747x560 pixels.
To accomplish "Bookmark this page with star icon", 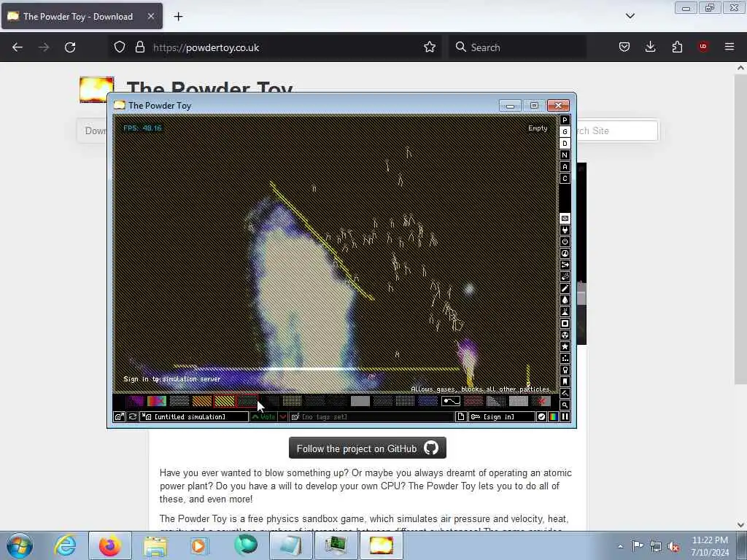I will 429,47.
